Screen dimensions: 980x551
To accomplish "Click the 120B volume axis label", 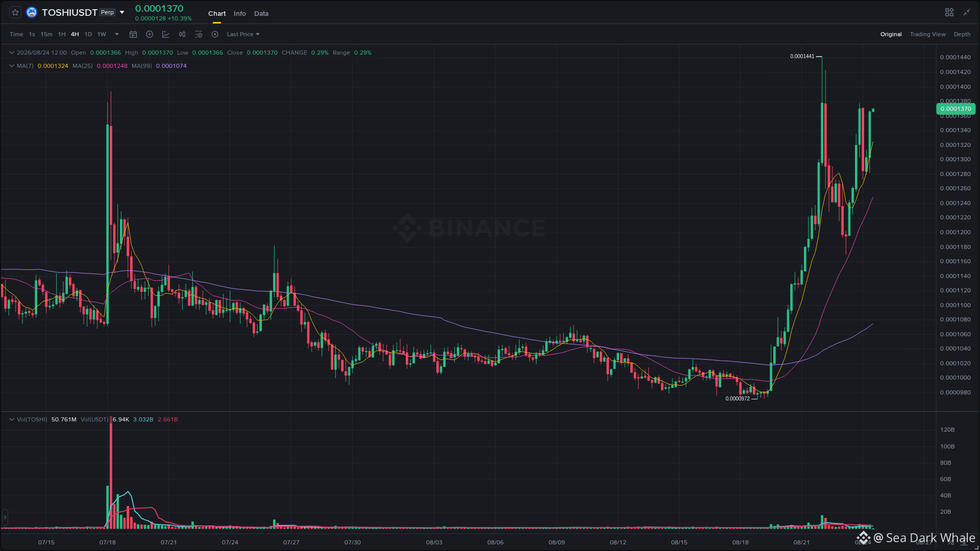I will tap(947, 430).
